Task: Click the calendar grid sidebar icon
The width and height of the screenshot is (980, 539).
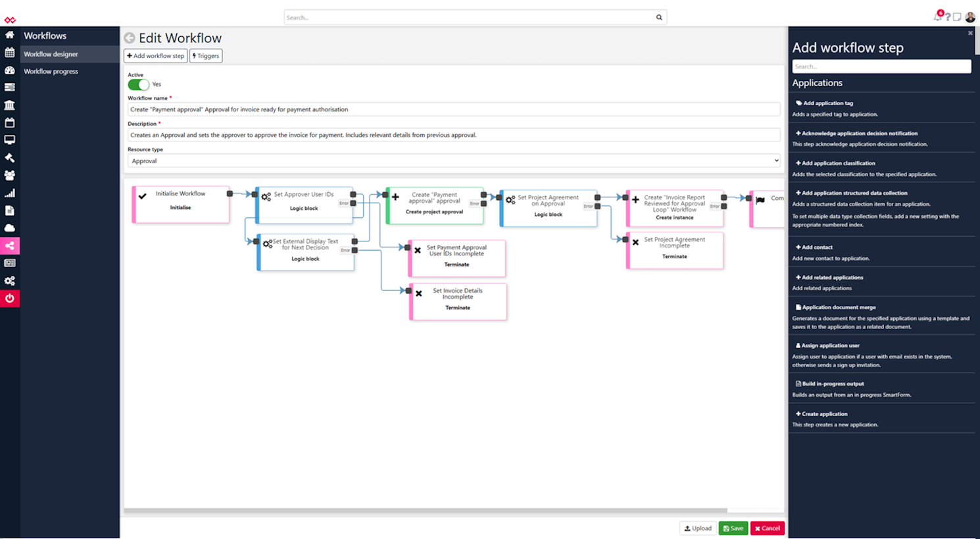Action: pos(9,53)
